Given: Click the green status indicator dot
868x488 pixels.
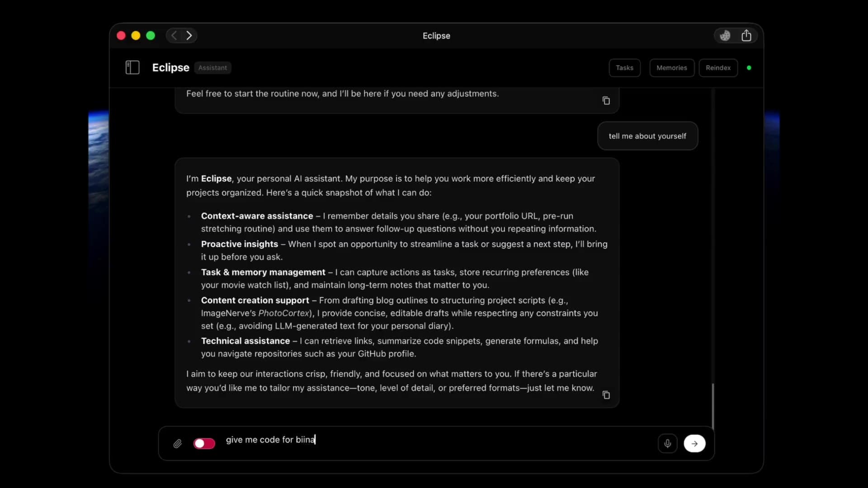Looking at the screenshot, I should [x=749, y=68].
